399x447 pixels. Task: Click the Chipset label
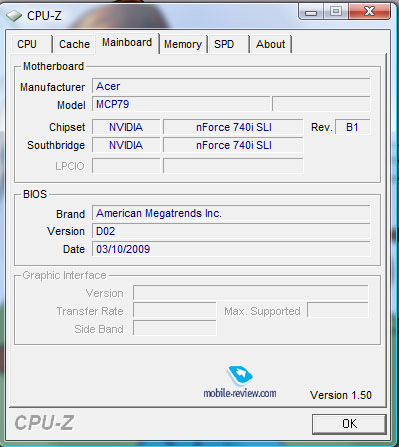[x=67, y=127]
